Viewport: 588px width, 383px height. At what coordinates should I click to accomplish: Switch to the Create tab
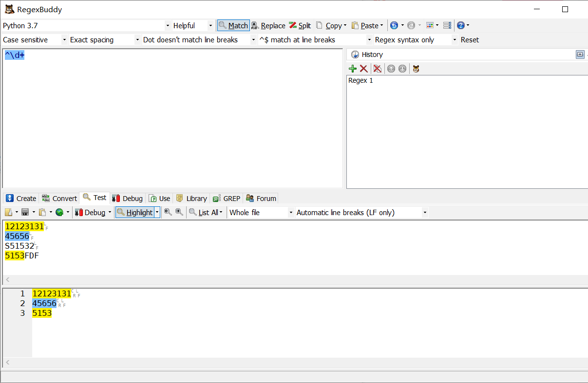[x=21, y=198]
